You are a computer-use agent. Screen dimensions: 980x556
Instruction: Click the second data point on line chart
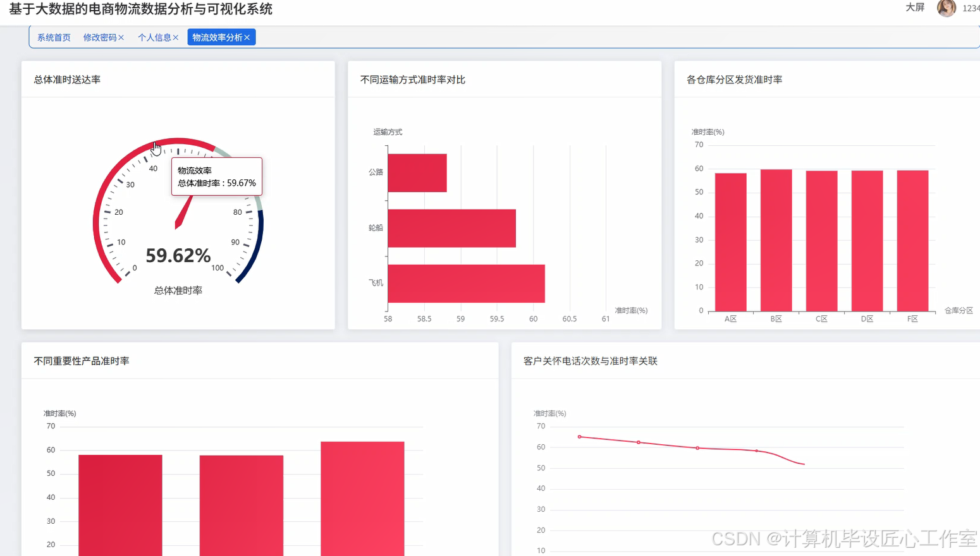coord(639,442)
